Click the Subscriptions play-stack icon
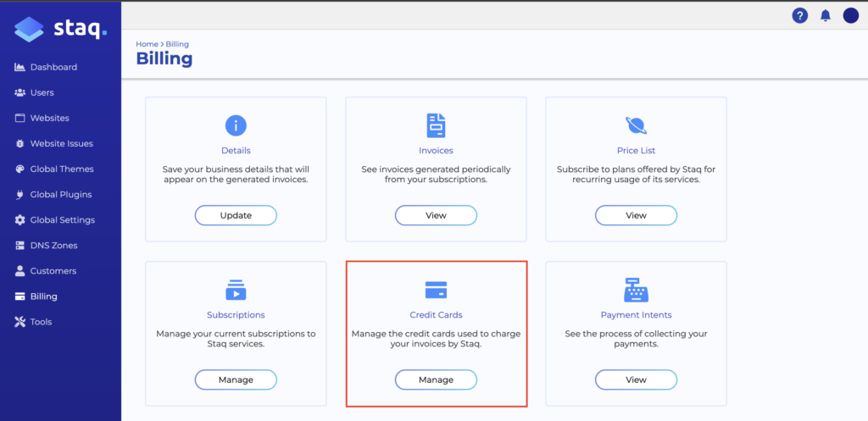The height and width of the screenshot is (421, 868). (236, 290)
